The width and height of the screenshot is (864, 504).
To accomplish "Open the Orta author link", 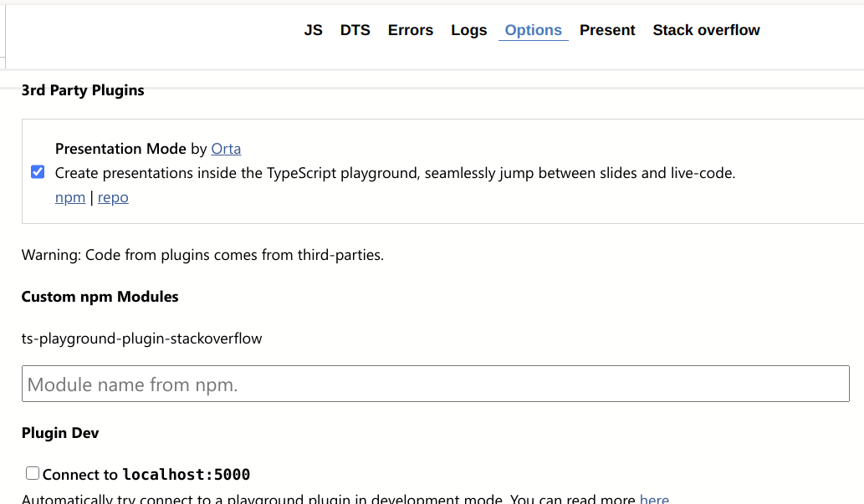I will 226,149.
